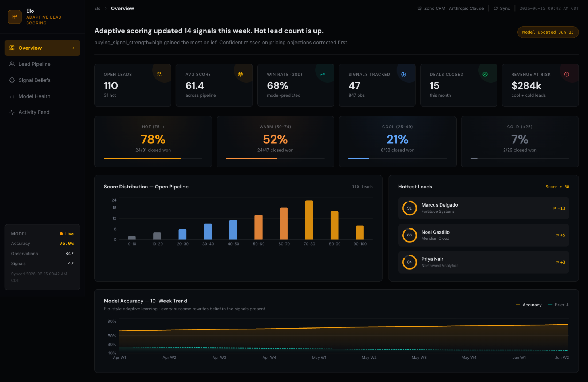The image size is (588, 382).
Task: Click the Signals 47 value in Model panel
Action: 71,263
